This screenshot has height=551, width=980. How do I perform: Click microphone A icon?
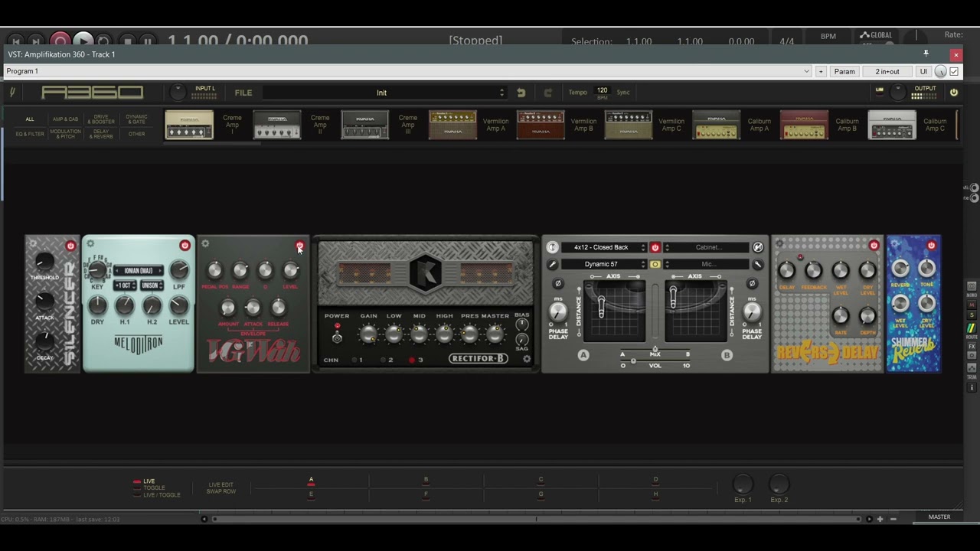(552, 264)
